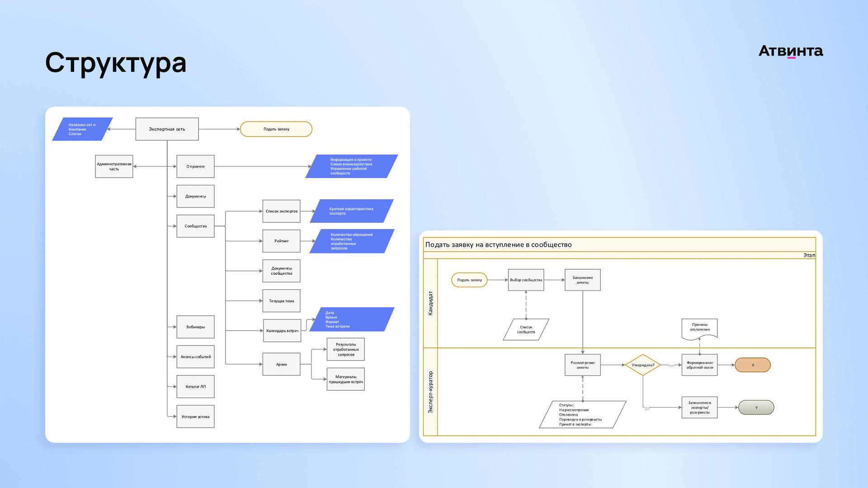Select the Сообщества node
The width and height of the screenshot is (868, 488).
pyautogui.click(x=195, y=226)
